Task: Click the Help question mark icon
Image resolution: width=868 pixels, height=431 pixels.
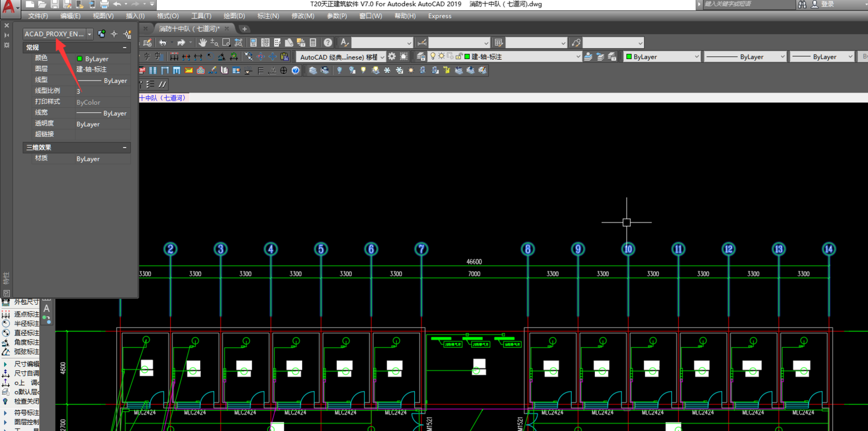Action: pyautogui.click(x=328, y=42)
